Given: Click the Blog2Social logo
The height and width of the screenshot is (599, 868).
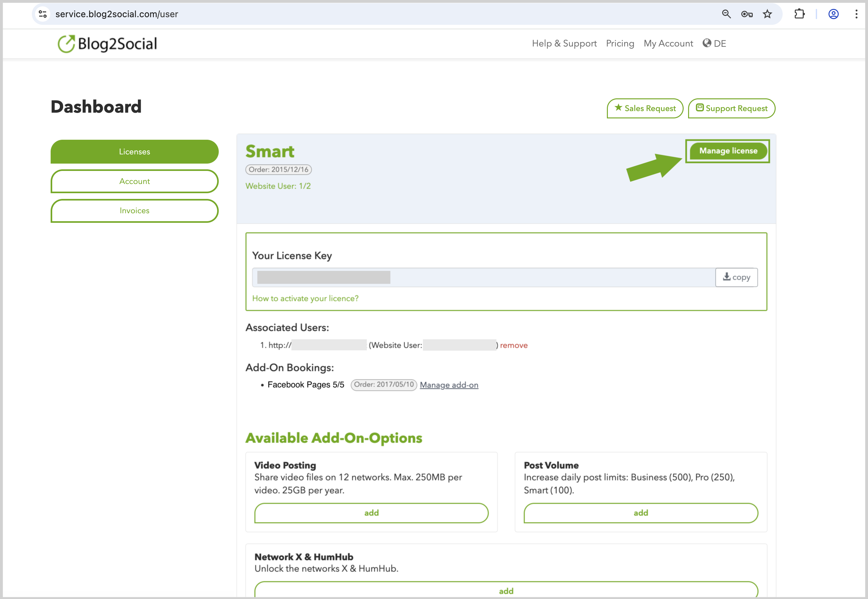Looking at the screenshot, I should 107,44.
